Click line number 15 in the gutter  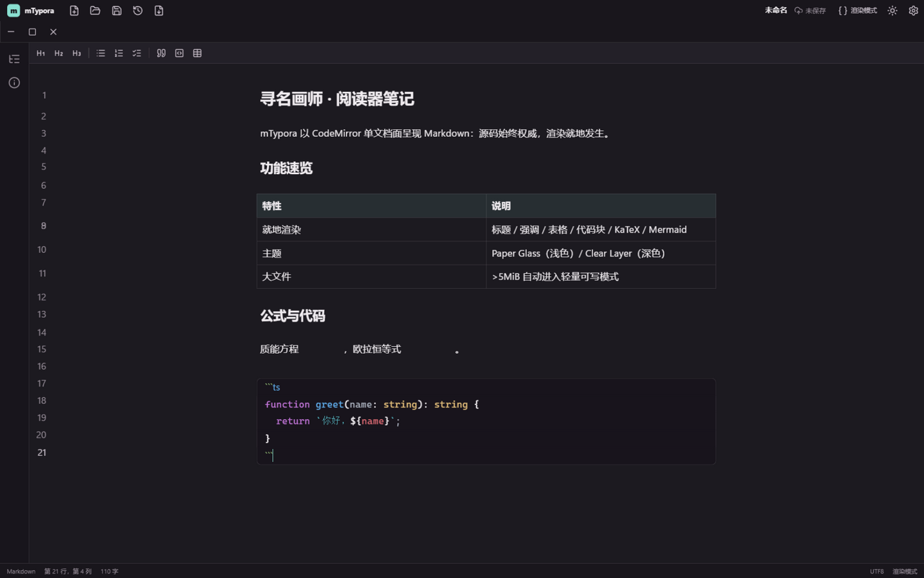(x=42, y=349)
